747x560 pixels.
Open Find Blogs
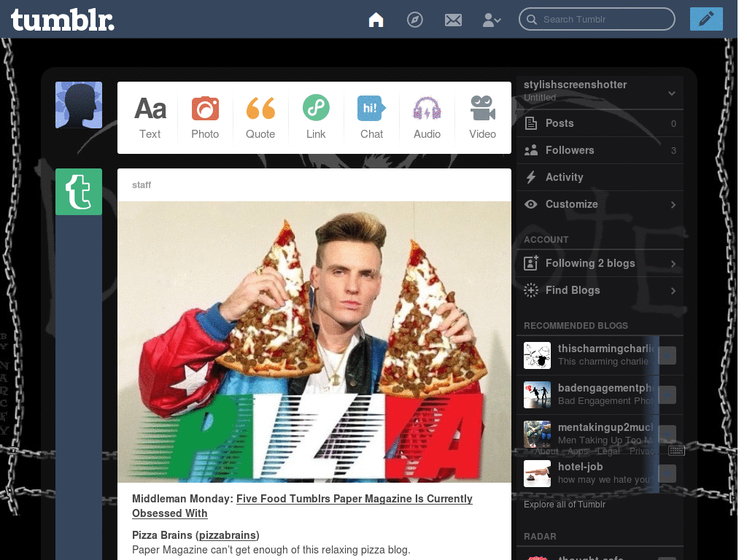[600, 290]
